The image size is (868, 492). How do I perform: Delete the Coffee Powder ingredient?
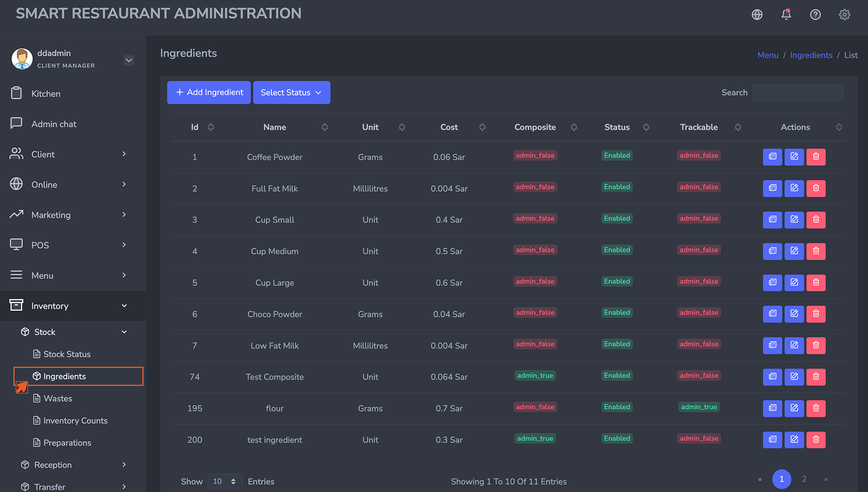coord(816,157)
